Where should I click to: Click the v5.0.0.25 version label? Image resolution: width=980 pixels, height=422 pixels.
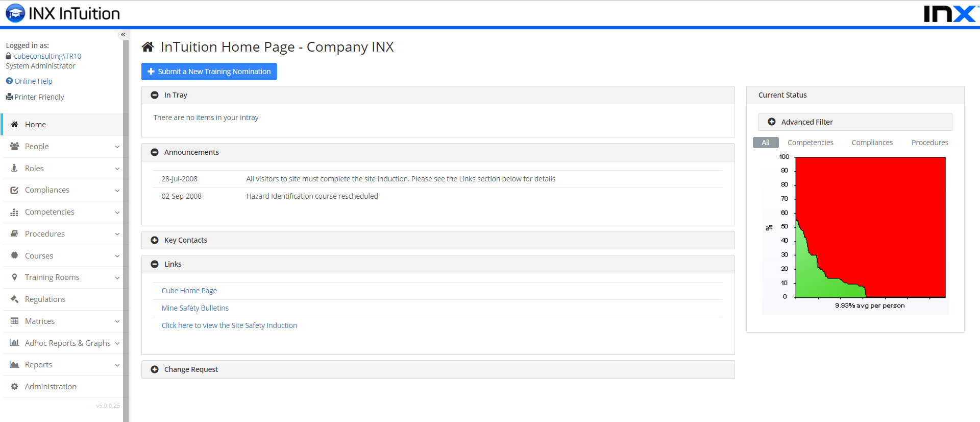coord(108,406)
